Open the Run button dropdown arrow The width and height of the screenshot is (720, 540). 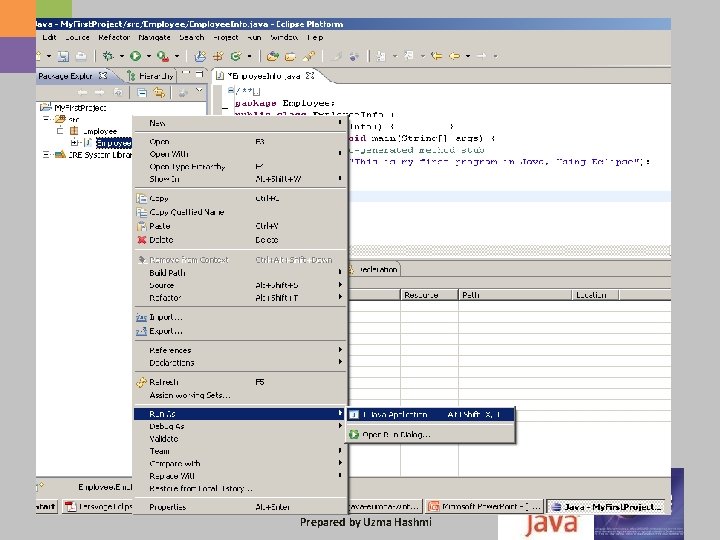tap(149, 56)
